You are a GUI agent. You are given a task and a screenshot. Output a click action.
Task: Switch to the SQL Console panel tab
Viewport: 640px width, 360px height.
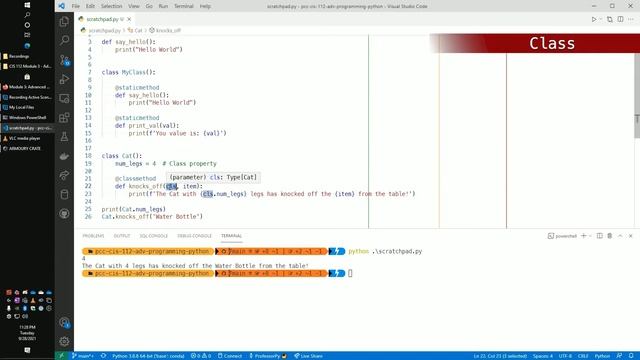[153, 236]
